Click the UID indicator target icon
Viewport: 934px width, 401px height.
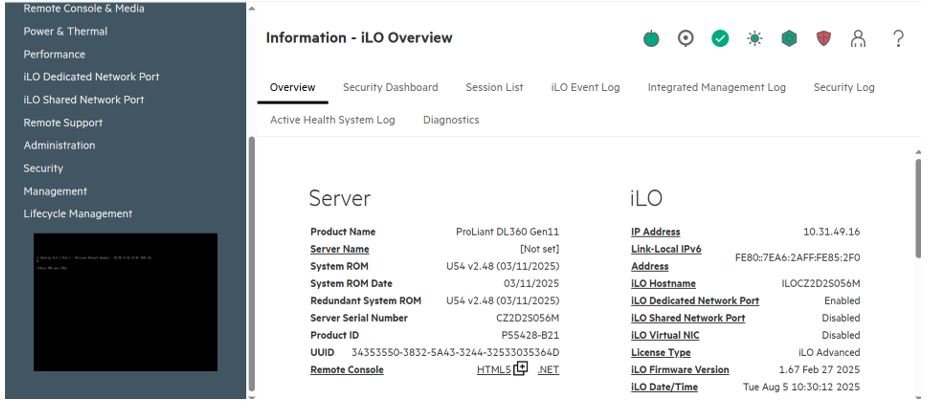pyautogui.click(x=686, y=39)
